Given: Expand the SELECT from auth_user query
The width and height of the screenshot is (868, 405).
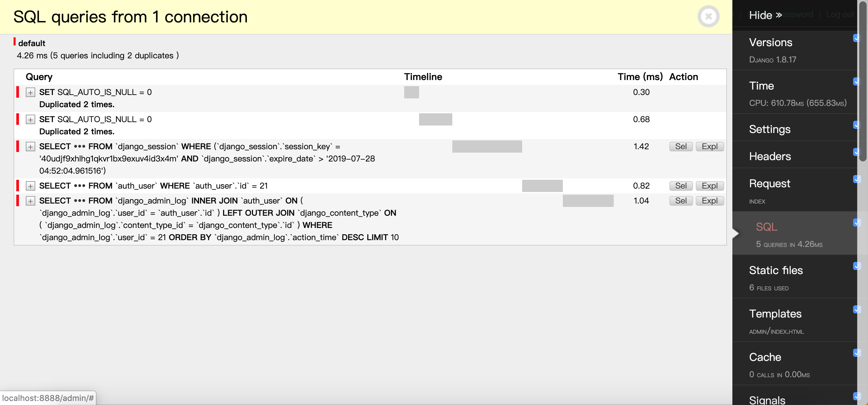Looking at the screenshot, I should coord(31,185).
